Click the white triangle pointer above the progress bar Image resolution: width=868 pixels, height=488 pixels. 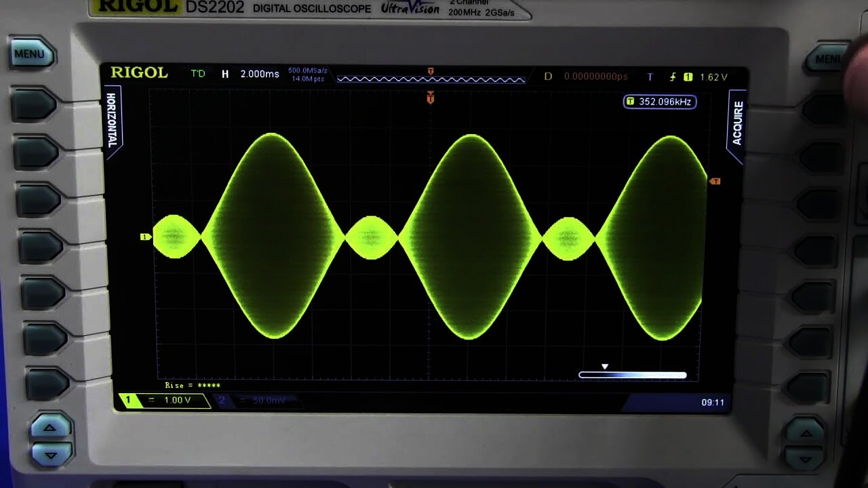pos(604,367)
